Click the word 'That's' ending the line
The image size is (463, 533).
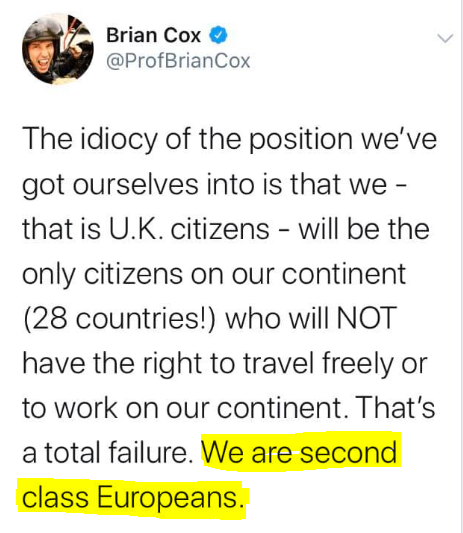395,407
